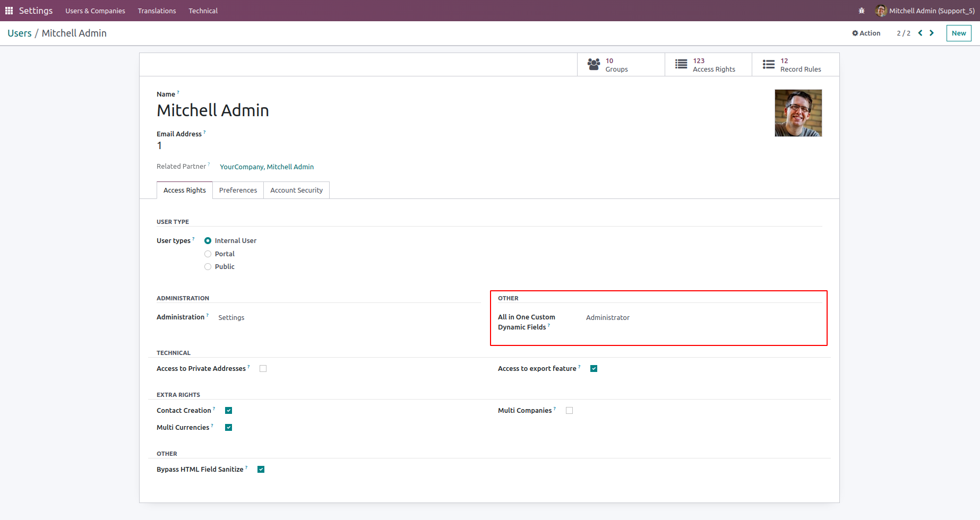Open the 10 Groups stat button
This screenshot has height=520, width=980.
pos(621,65)
